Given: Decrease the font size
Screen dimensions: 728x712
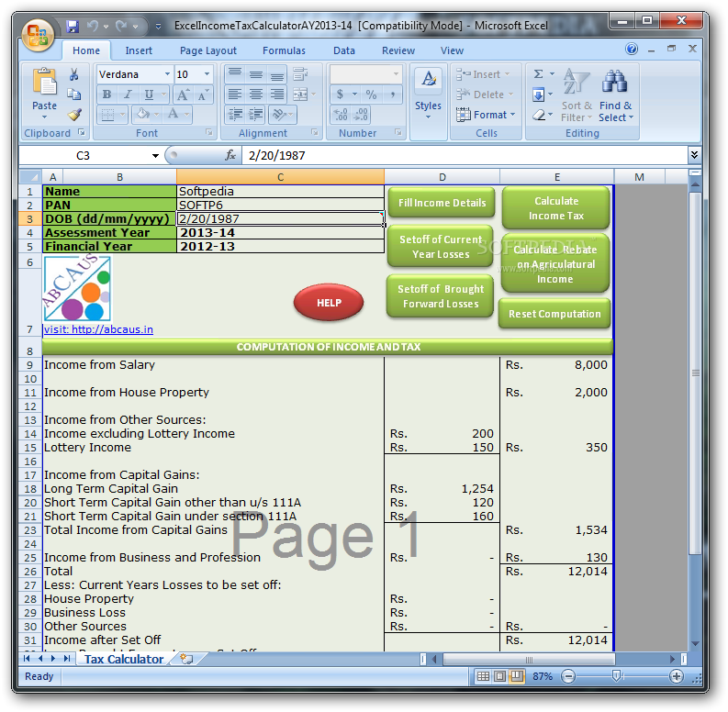Looking at the screenshot, I should coord(203,95).
